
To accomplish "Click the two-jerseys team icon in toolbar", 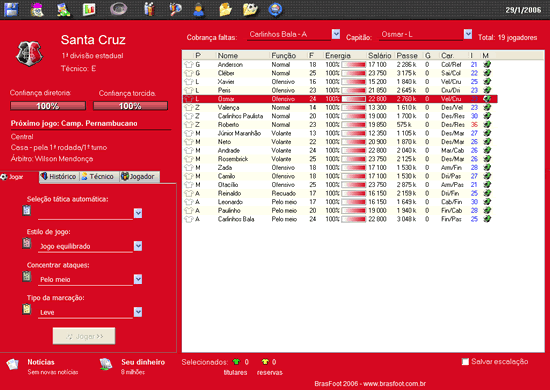I will (x=150, y=9).
